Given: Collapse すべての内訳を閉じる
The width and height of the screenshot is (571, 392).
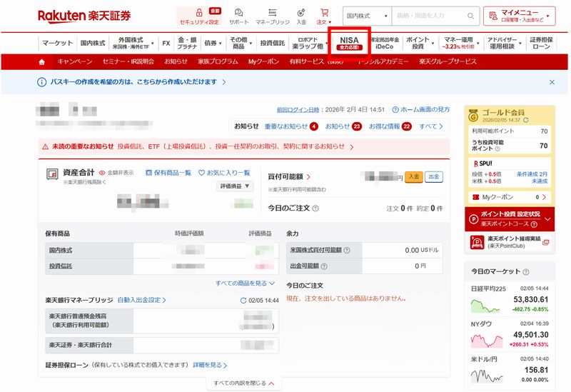Looking at the screenshot, I should tap(243, 383).
